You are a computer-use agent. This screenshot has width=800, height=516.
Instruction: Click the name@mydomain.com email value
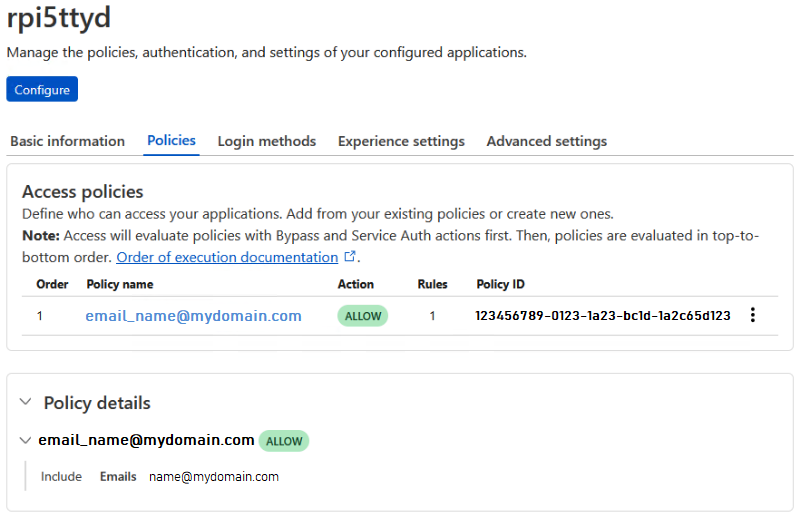214,477
